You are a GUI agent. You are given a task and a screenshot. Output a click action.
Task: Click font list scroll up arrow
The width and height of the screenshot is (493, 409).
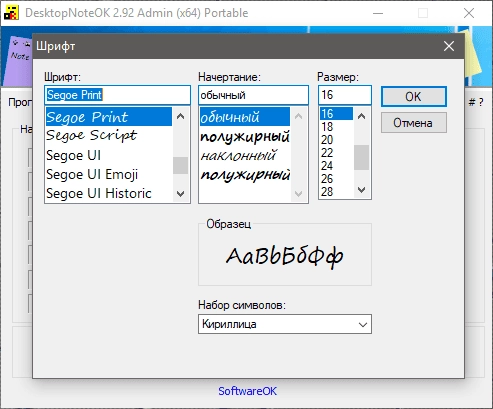180,116
